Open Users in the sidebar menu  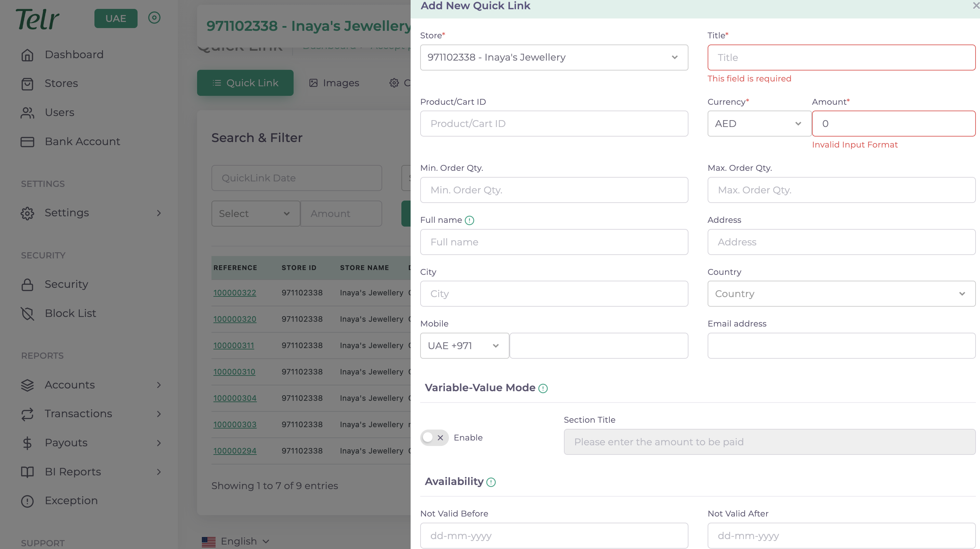click(x=60, y=113)
